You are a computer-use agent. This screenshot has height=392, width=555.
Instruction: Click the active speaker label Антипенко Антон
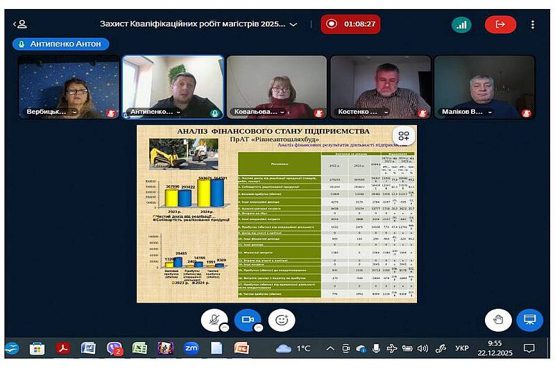(60, 44)
